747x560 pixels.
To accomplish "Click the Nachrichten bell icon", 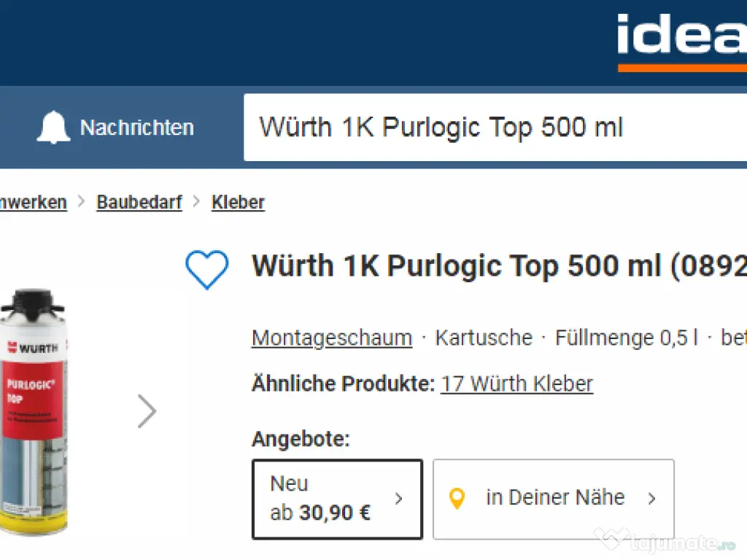I will click(53, 128).
